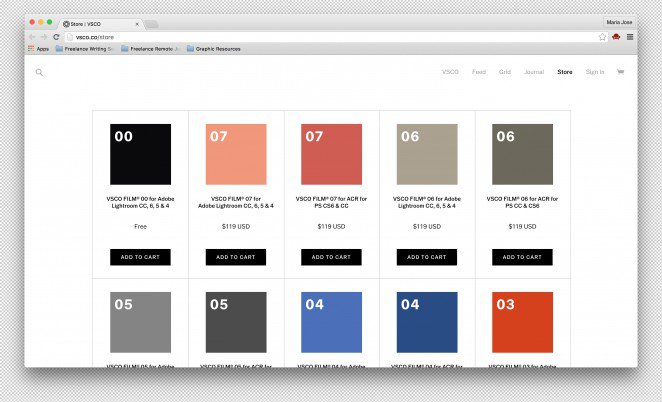Add VSCO Film 06 for ACR to cart
This screenshot has width=662, height=402.
[522, 257]
